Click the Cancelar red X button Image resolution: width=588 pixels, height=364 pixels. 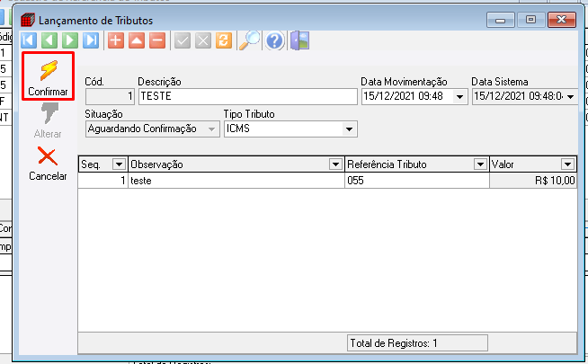(x=48, y=164)
